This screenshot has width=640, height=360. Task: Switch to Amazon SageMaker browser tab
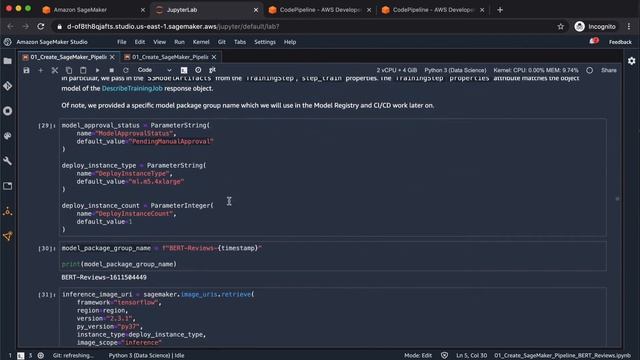pos(94,10)
